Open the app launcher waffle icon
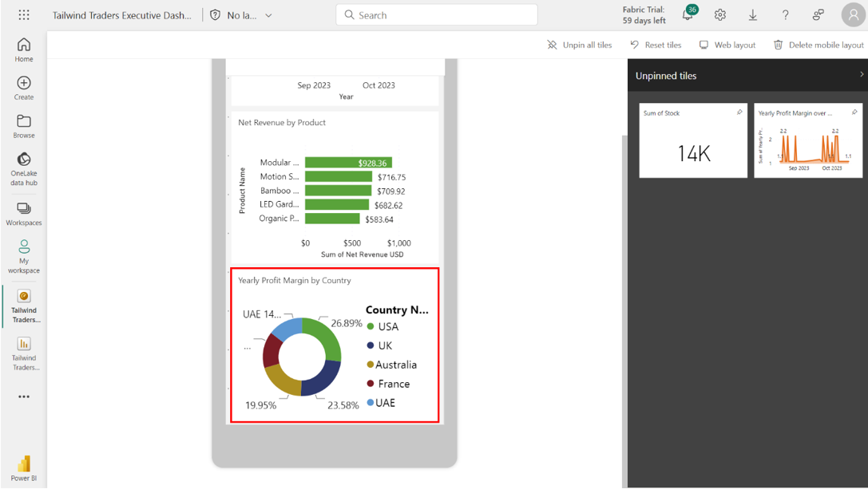This screenshot has height=489, width=868. coord(24,15)
